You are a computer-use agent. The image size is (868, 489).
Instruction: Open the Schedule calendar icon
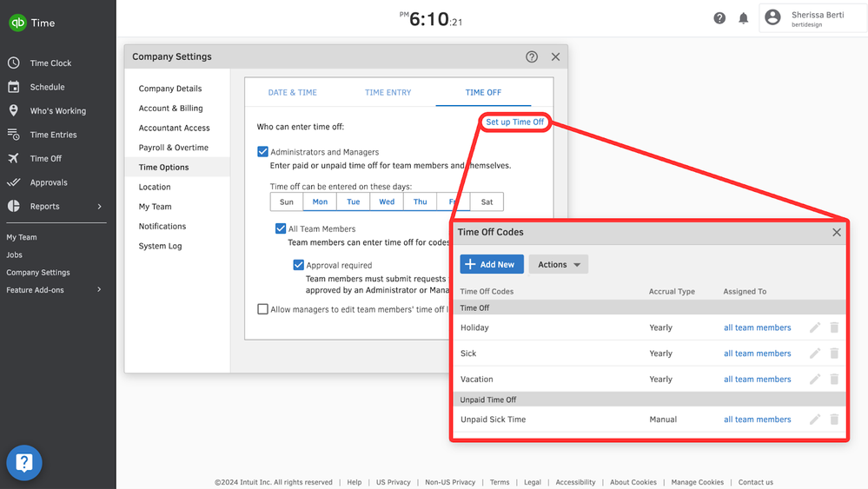tap(14, 87)
